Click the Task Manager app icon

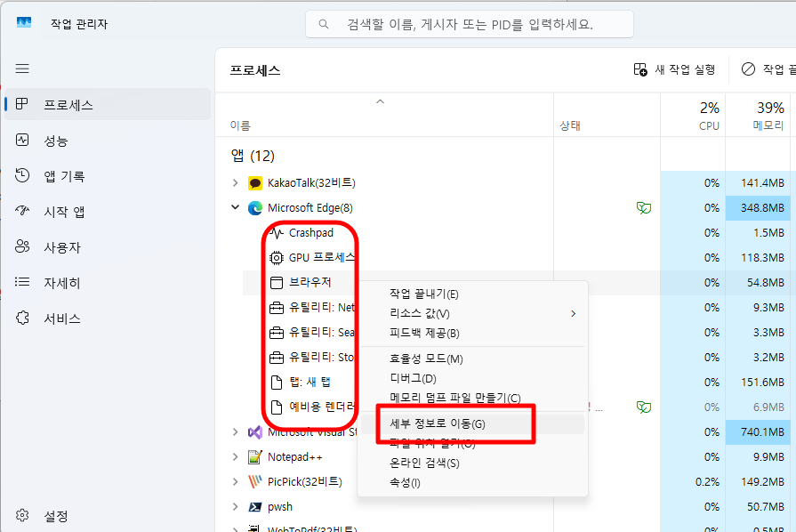[x=24, y=23]
